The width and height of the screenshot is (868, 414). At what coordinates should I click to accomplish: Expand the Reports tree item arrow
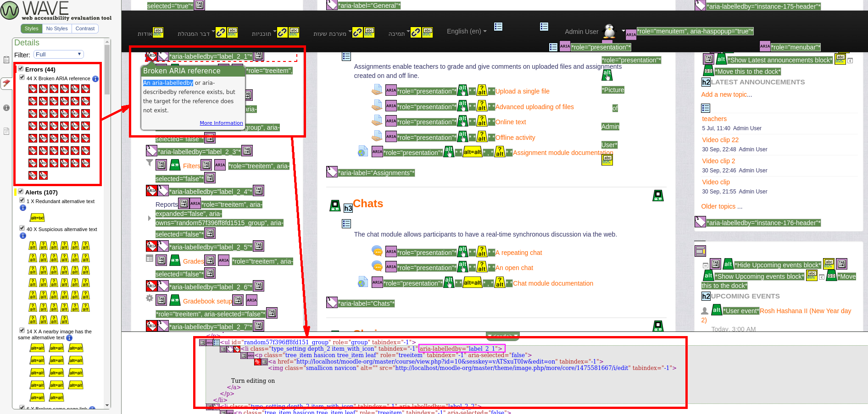point(150,218)
